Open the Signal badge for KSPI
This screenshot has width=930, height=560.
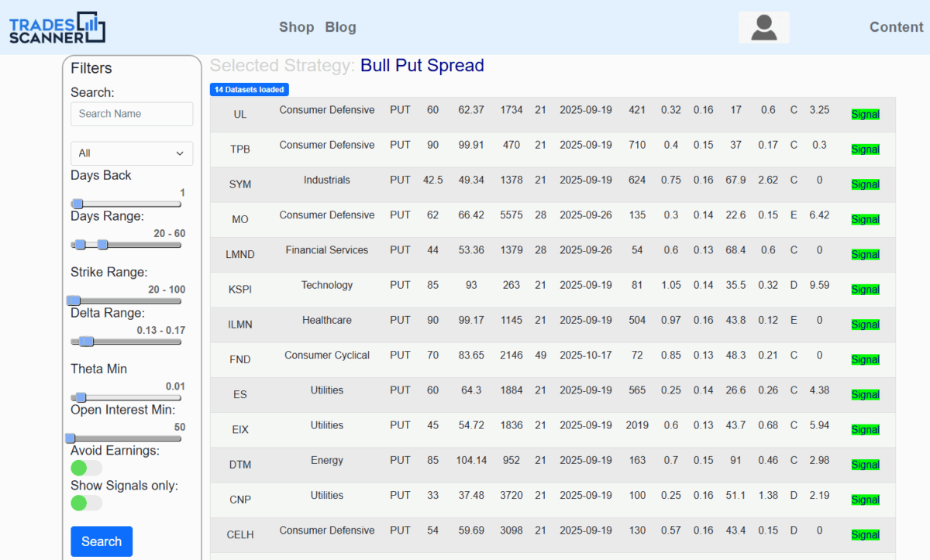point(865,290)
